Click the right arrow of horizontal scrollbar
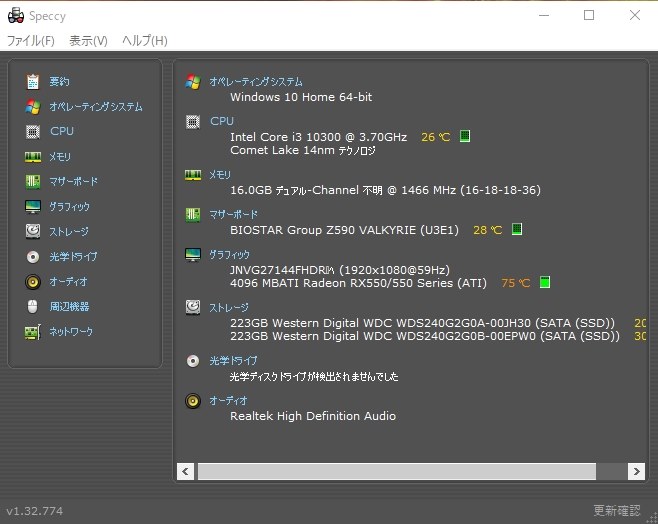 tap(637, 472)
